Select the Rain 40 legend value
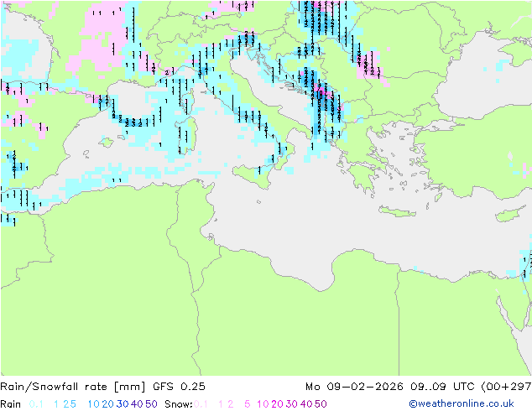532x411 pixels. [137, 404]
